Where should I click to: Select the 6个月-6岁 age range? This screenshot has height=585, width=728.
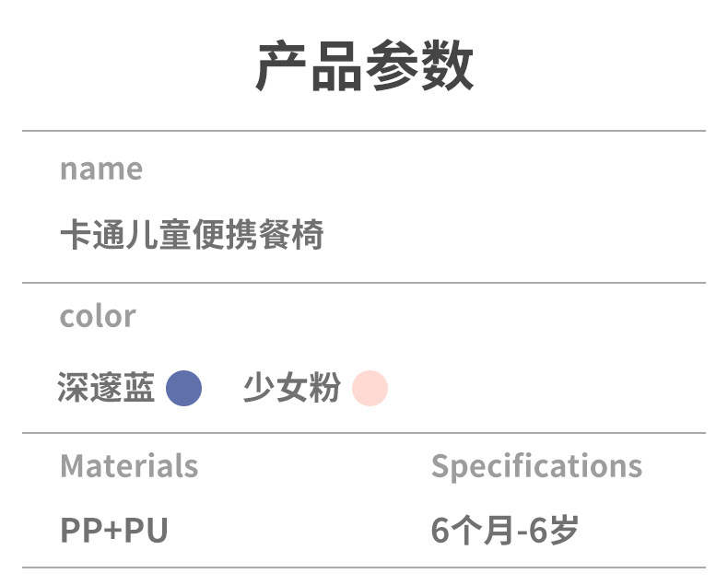[x=505, y=530]
